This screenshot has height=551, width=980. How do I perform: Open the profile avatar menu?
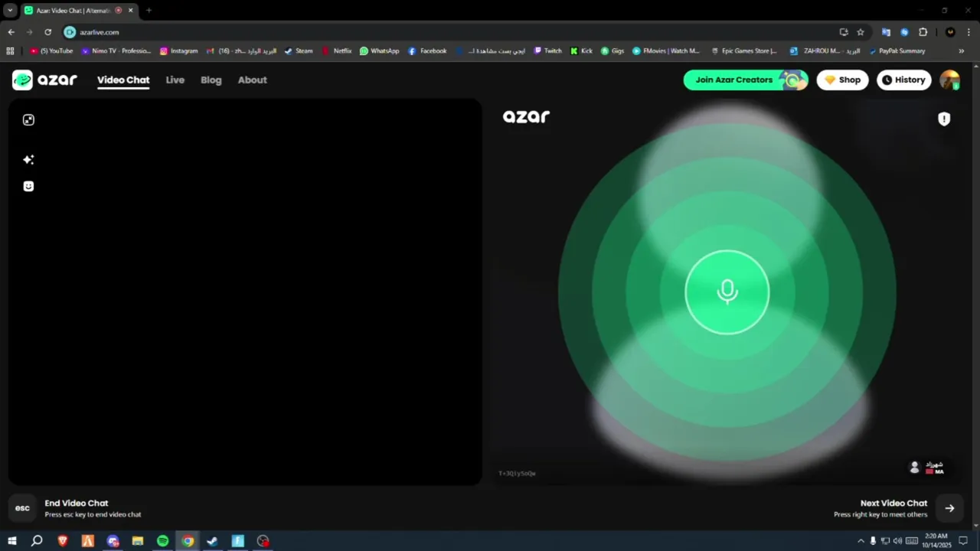click(x=950, y=80)
